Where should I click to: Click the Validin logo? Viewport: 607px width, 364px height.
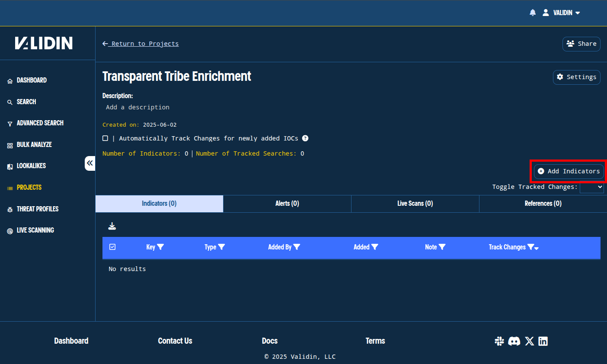[44, 43]
